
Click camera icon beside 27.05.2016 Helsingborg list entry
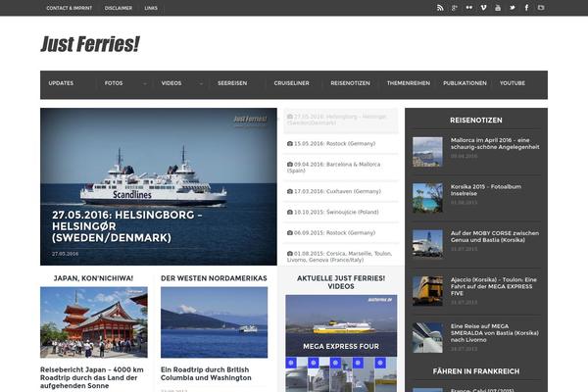[289, 117]
